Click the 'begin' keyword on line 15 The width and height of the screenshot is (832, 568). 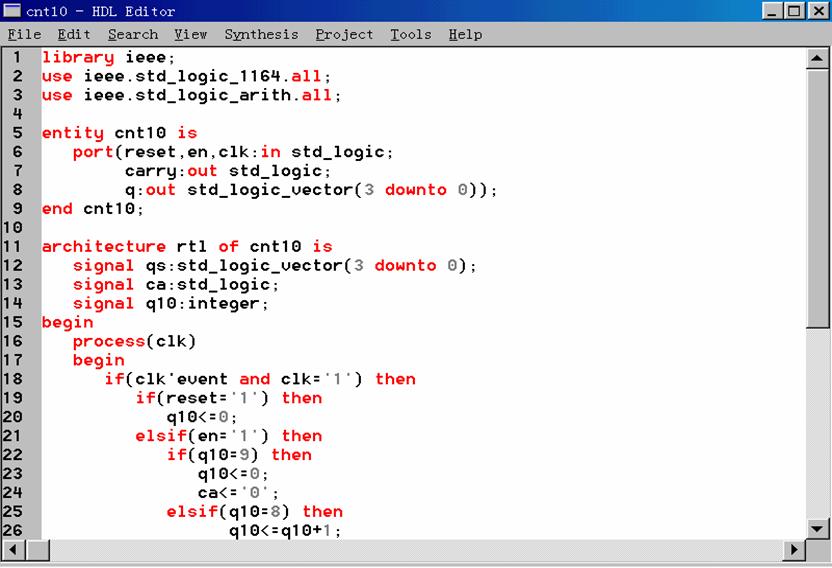pos(67,323)
